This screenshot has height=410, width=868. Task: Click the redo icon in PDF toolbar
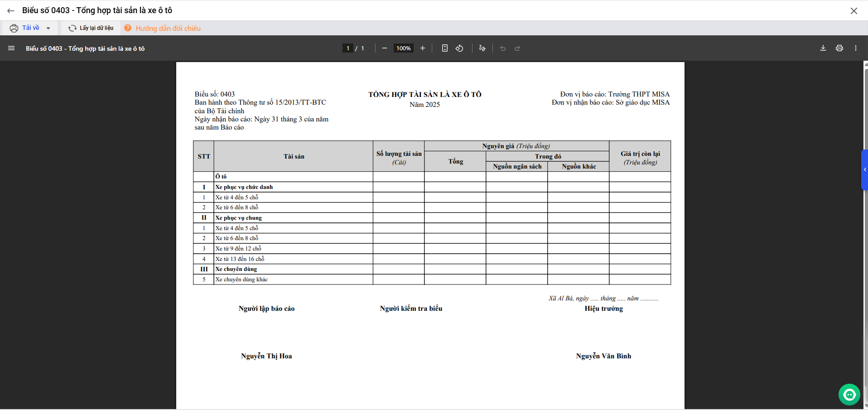coord(517,48)
